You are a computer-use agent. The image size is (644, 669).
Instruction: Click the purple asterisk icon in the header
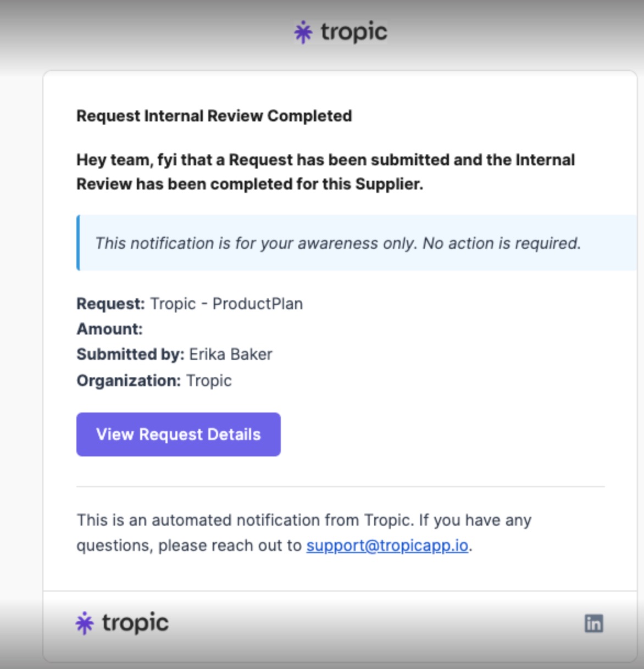click(303, 32)
